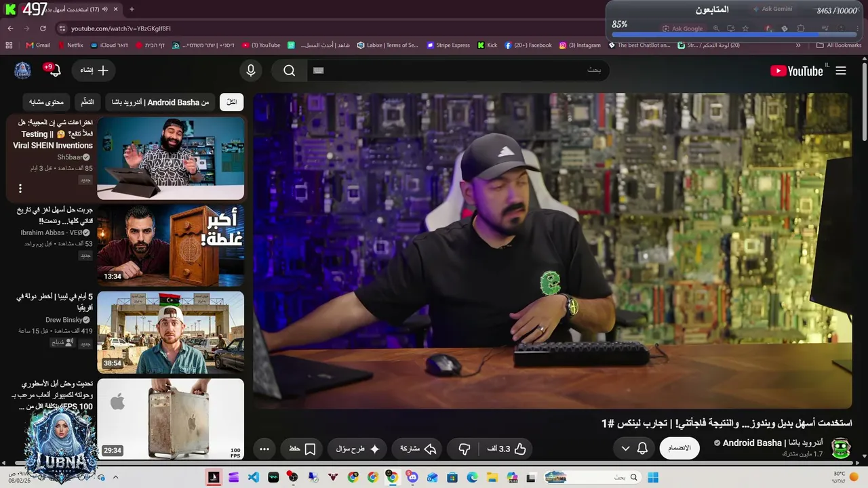Viewport: 868px width, 488px height.
Task: Open the on-screen keyboard in search box
Action: 319,70
